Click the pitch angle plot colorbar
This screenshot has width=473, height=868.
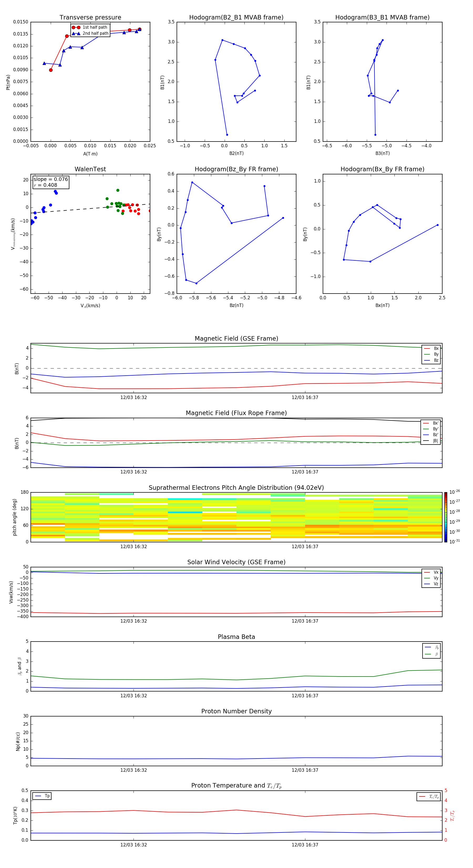coord(446,517)
